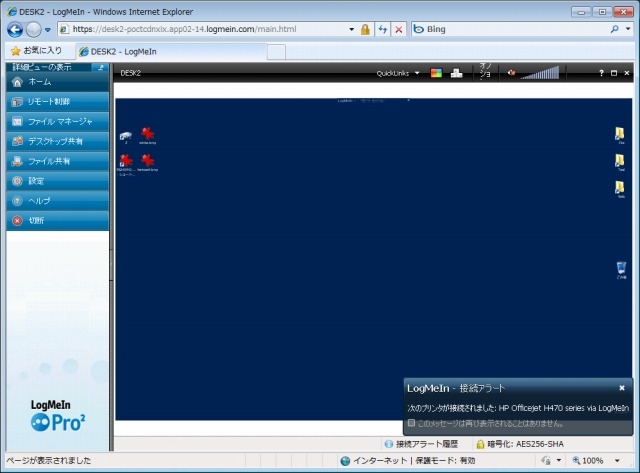The width and height of the screenshot is (640, 473).
Task: Click the LogMeIn Pro² logo
Action: tap(58, 416)
